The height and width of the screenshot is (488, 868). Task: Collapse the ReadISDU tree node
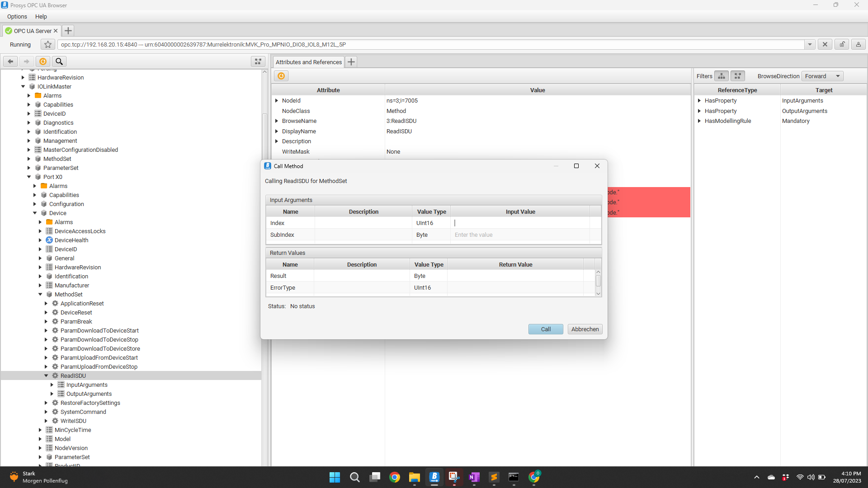(46, 375)
